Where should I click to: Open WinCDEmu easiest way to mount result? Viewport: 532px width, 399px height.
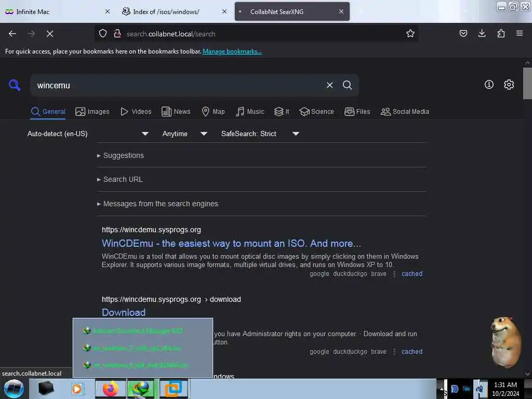(231, 243)
